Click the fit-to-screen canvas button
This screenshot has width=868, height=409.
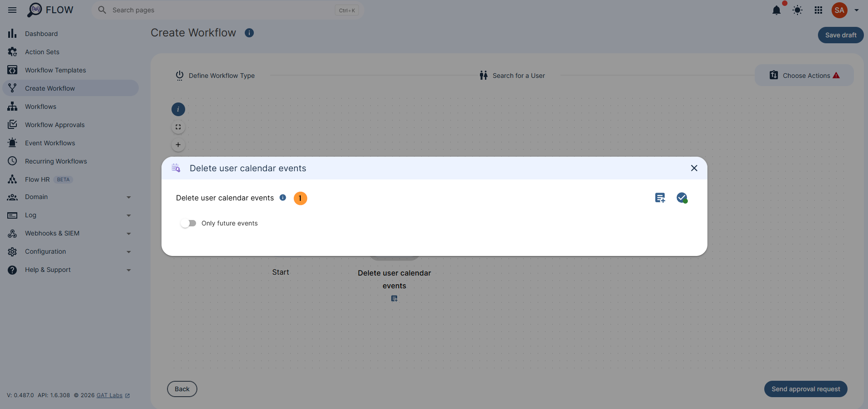[178, 127]
